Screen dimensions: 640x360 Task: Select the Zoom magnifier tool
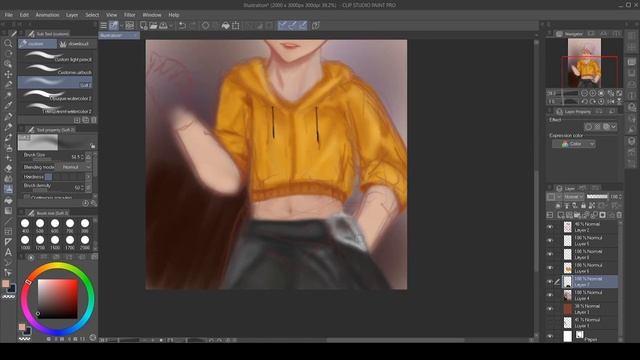(8, 43)
